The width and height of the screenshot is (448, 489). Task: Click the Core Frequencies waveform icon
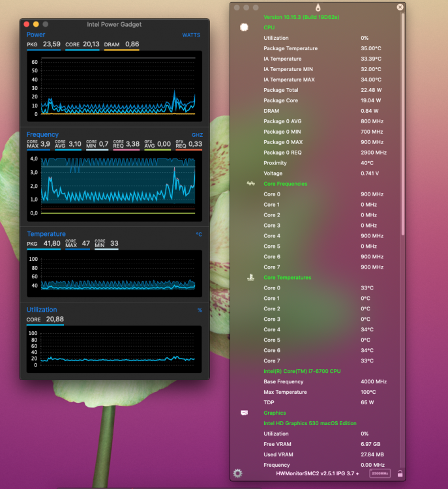(x=251, y=183)
